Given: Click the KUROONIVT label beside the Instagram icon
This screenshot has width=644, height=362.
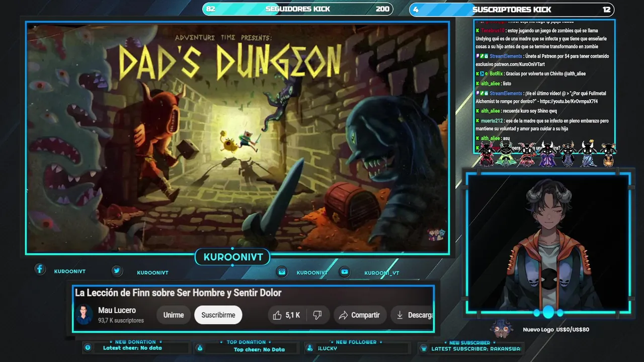Looking at the screenshot, I should [x=312, y=273].
